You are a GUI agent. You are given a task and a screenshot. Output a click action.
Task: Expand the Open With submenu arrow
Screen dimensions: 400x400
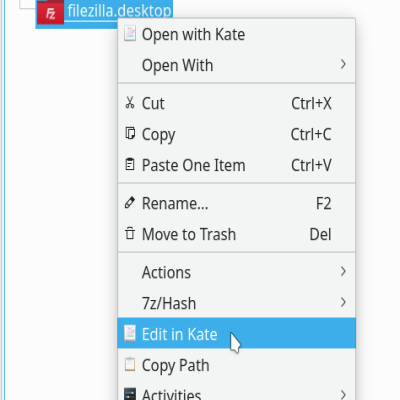tap(343, 64)
